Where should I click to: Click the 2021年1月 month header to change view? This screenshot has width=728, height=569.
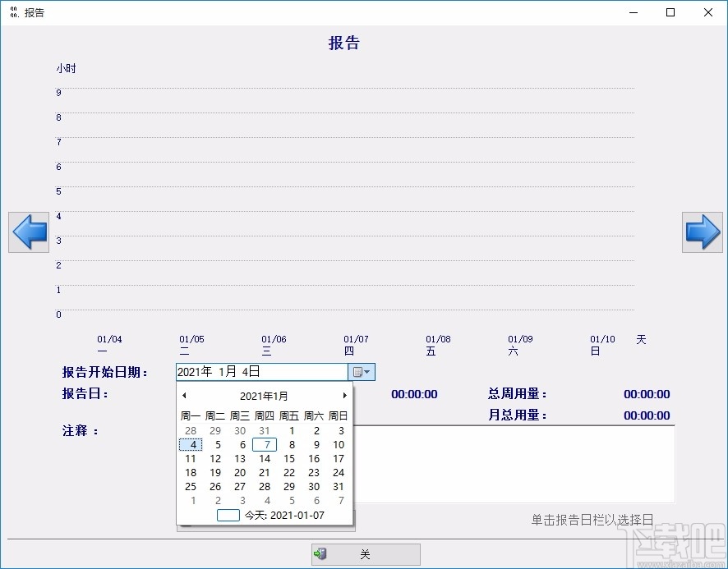tap(264, 395)
